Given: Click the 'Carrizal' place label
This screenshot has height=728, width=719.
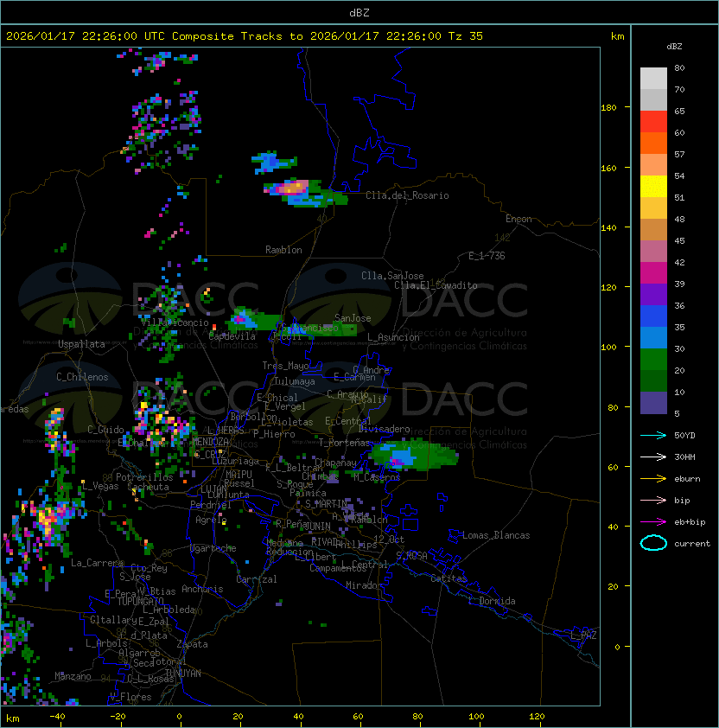Looking at the screenshot, I should (x=257, y=579).
